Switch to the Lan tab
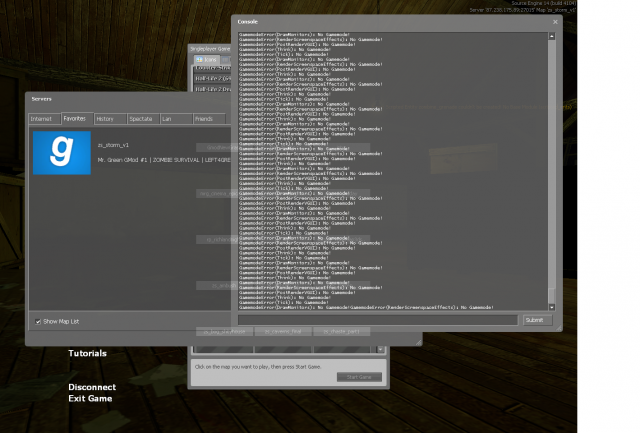 [173, 118]
